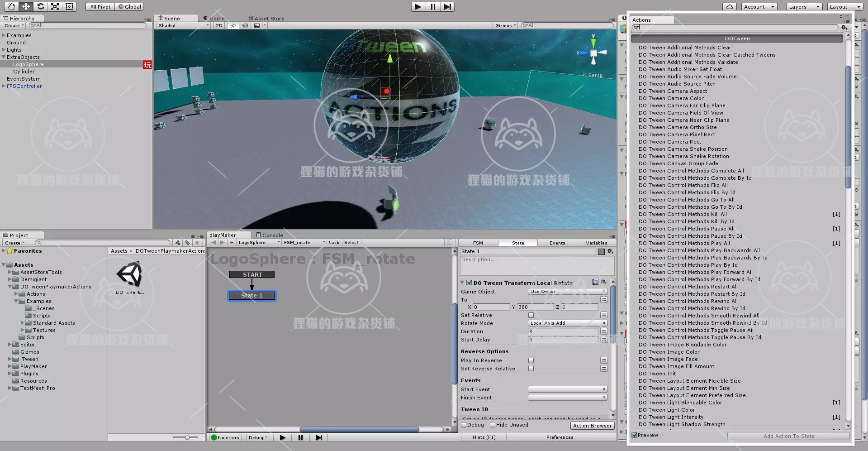Toggle scene audio speaker icon

tap(245, 26)
